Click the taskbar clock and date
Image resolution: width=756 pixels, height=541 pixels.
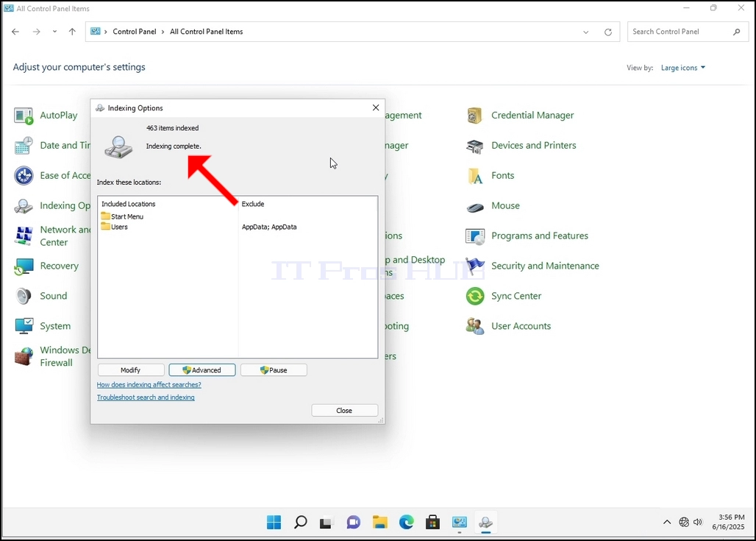(728, 522)
